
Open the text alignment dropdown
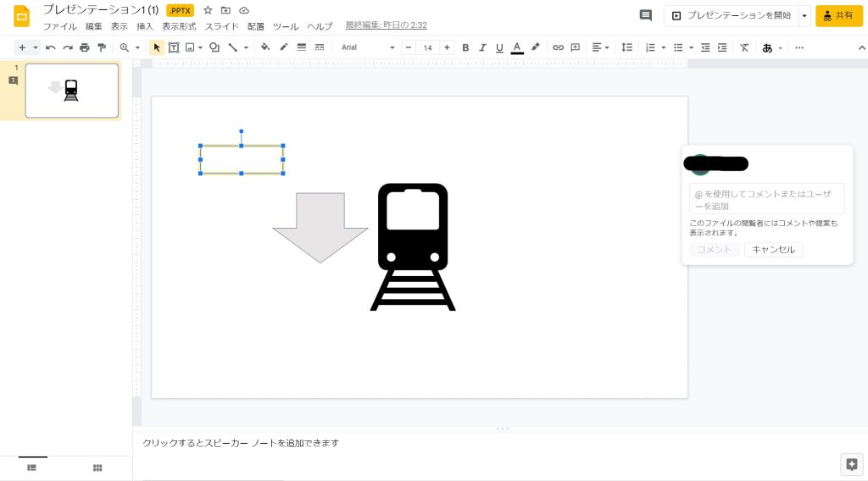(600, 47)
